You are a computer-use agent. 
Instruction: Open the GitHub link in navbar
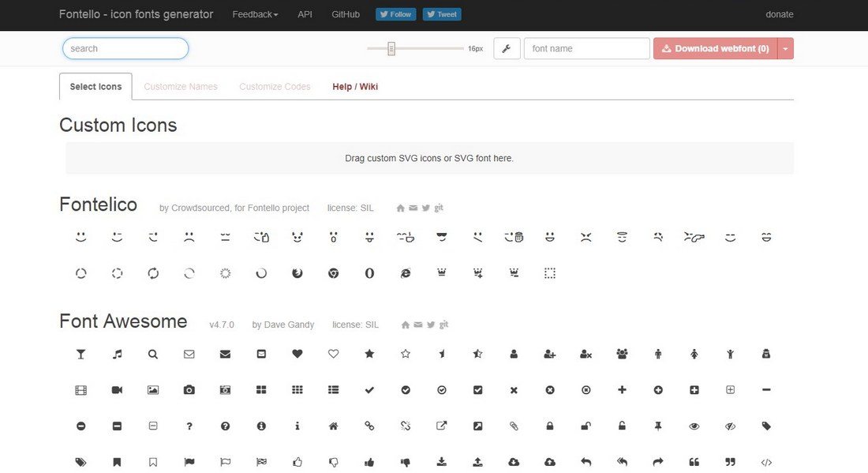(346, 14)
